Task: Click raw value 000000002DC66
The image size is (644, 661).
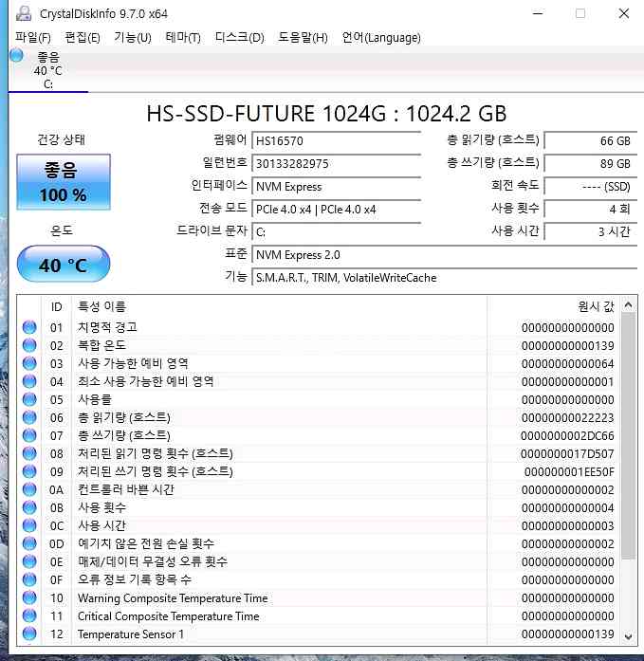Action: pyautogui.click(x=567, y=435)
